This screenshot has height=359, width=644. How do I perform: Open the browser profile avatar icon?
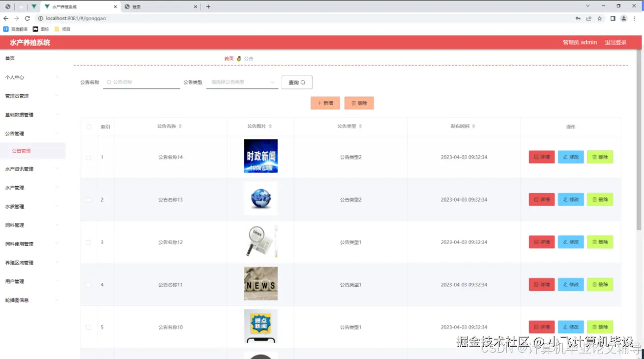pyautogui.click(x=624, y=18)
